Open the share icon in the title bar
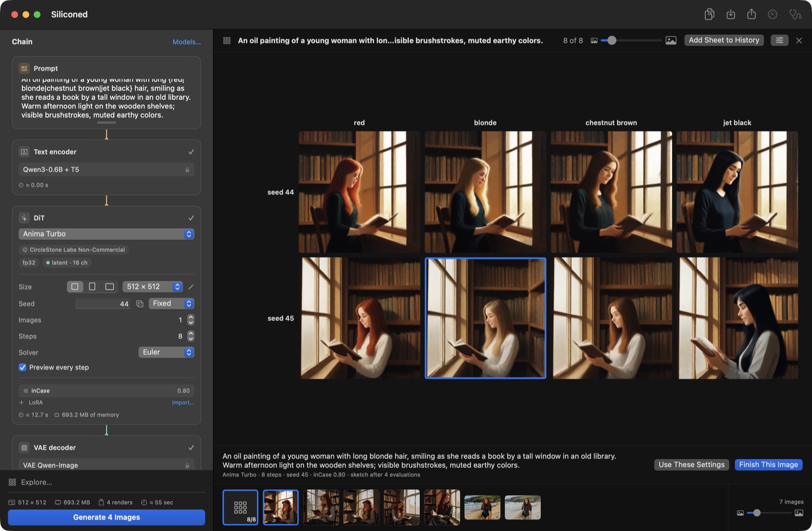This screenshot has height=531, width=812. 752,14
